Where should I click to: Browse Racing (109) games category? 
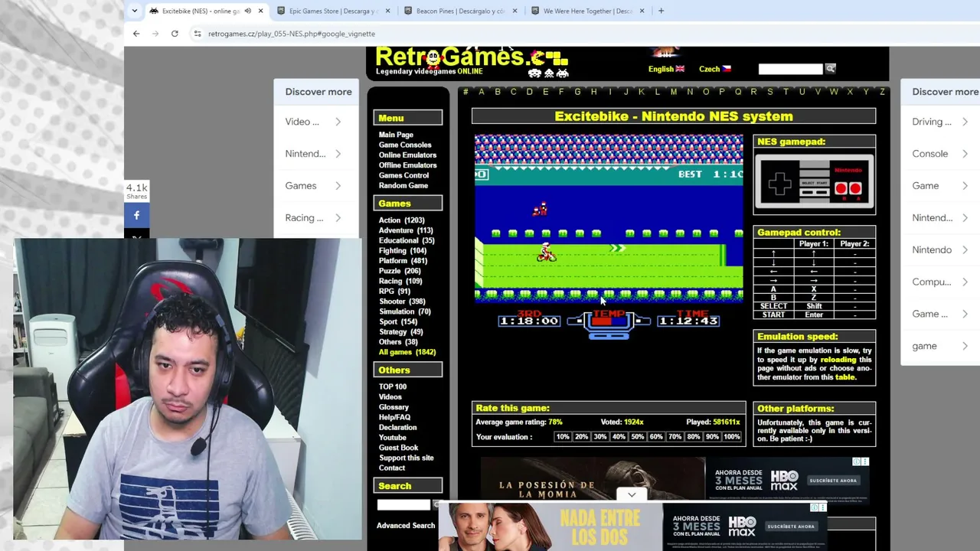click(400, 281)
